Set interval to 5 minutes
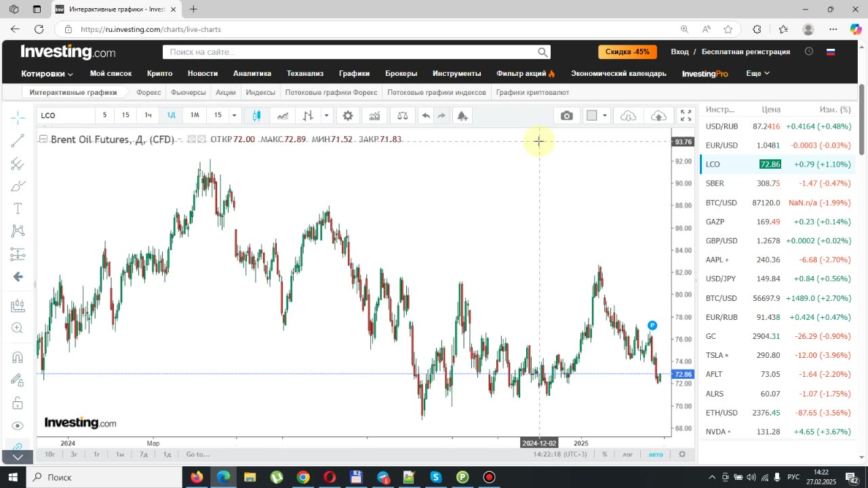 click(104, 115)
